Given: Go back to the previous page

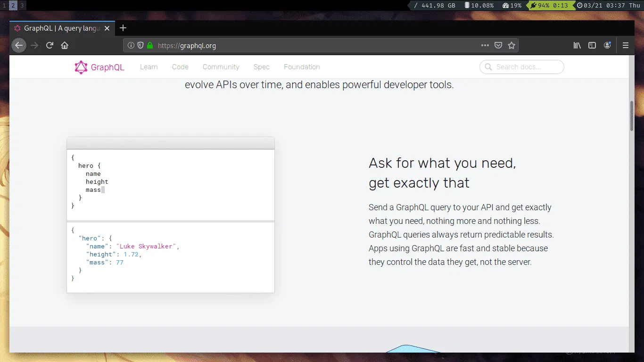Looking at the screenshot, I should click(x=19, y=45).
